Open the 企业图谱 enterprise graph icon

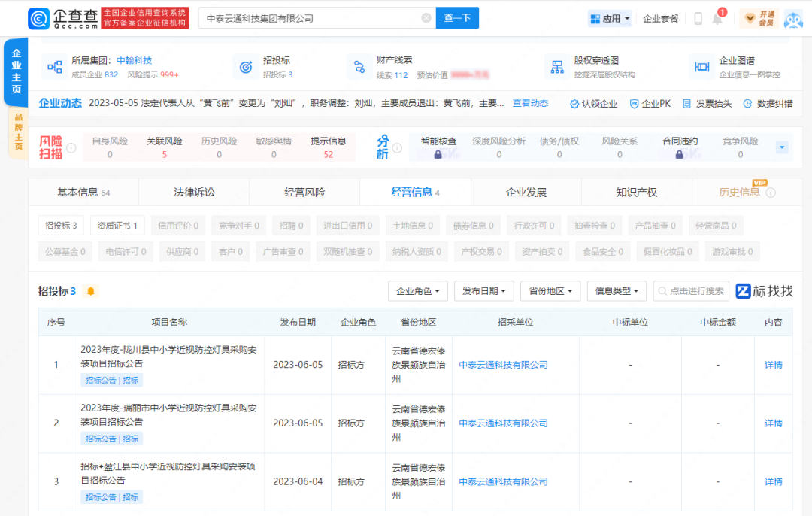(702, 67)
